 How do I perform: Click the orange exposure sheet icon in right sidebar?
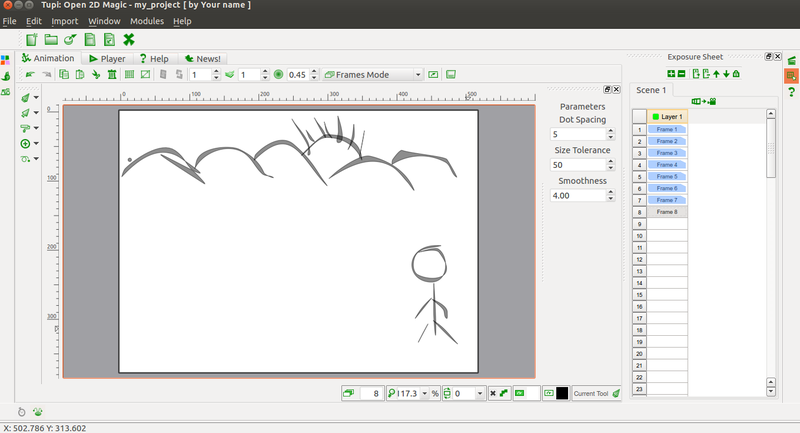pyautogui.click(x=791, y=76)
